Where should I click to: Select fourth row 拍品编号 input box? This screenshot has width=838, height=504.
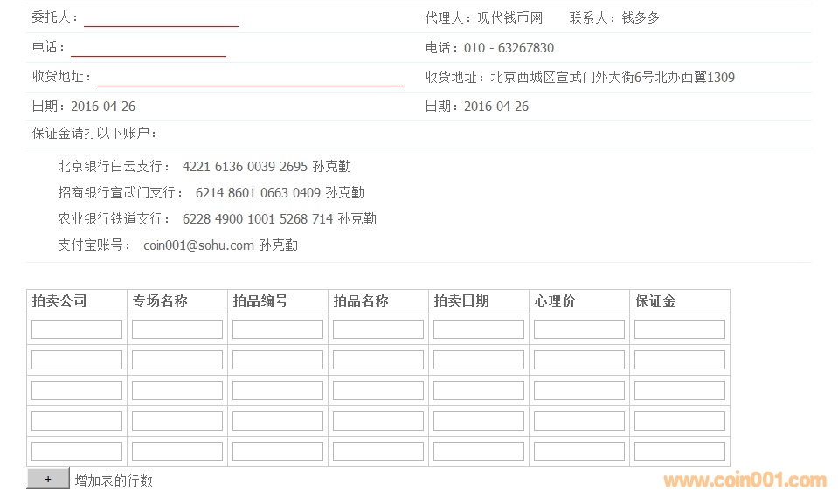(278, 421)
